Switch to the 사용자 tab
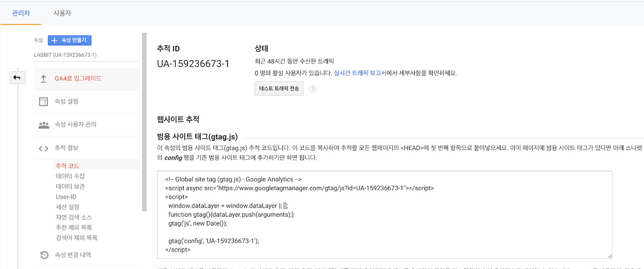644x269 pixels. 62,13
